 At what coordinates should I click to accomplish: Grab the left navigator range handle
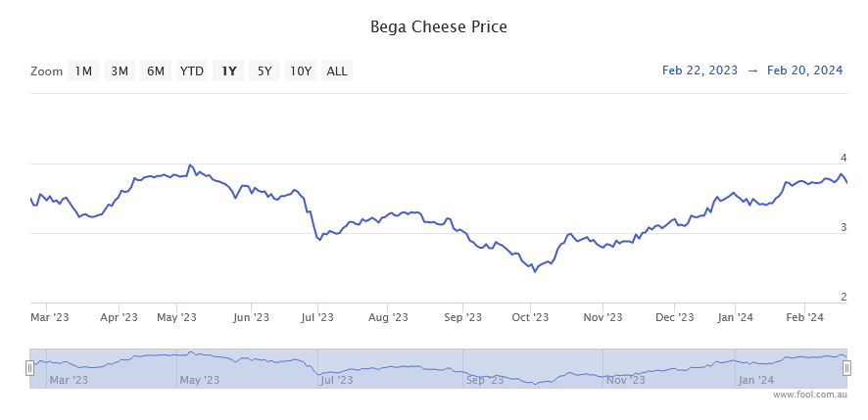[29, 368]
